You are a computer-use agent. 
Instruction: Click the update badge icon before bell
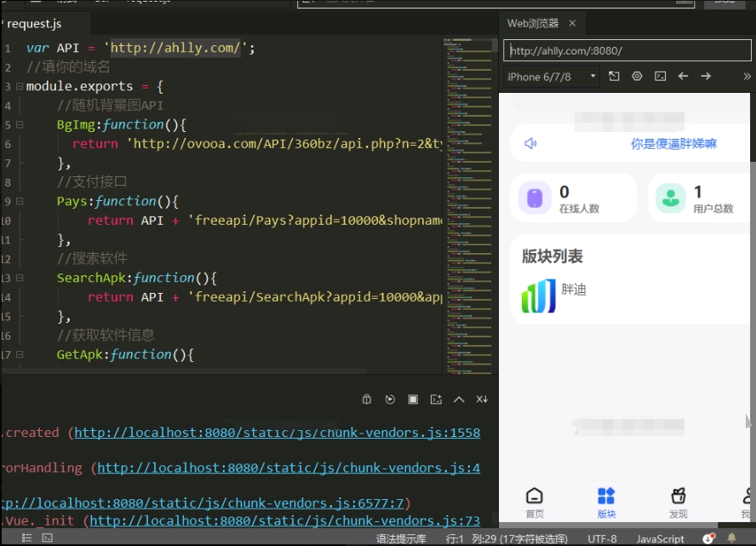(708, 538)
